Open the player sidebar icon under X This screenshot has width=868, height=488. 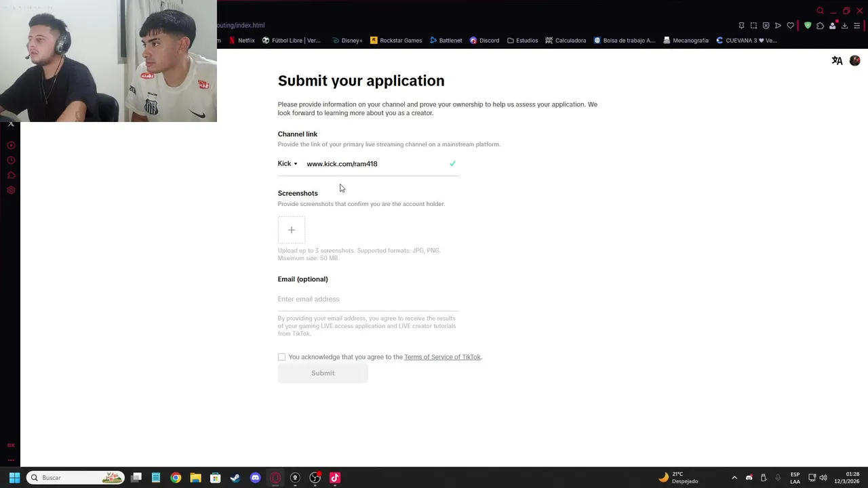coord(11,146)
